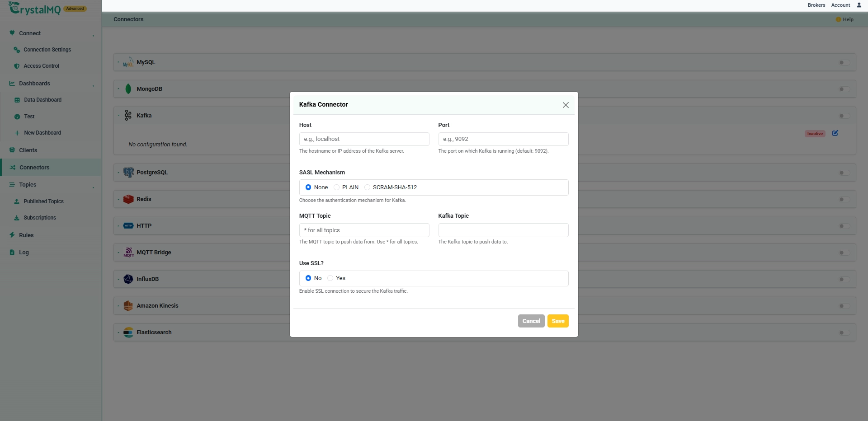
Task: Click the Amazon Kinesis icon
Action: click(x=128, y=306)
